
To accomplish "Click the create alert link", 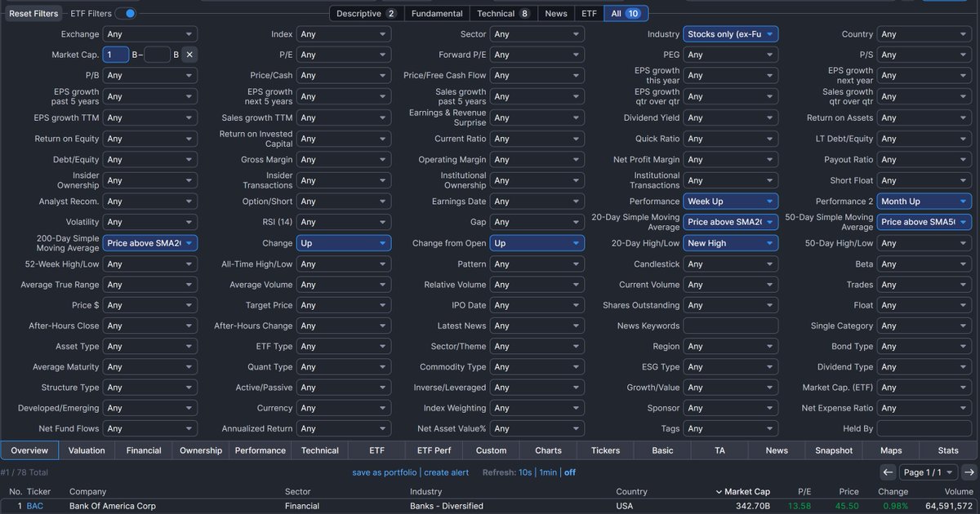I will pyautogui.click(x=447, y=472).
